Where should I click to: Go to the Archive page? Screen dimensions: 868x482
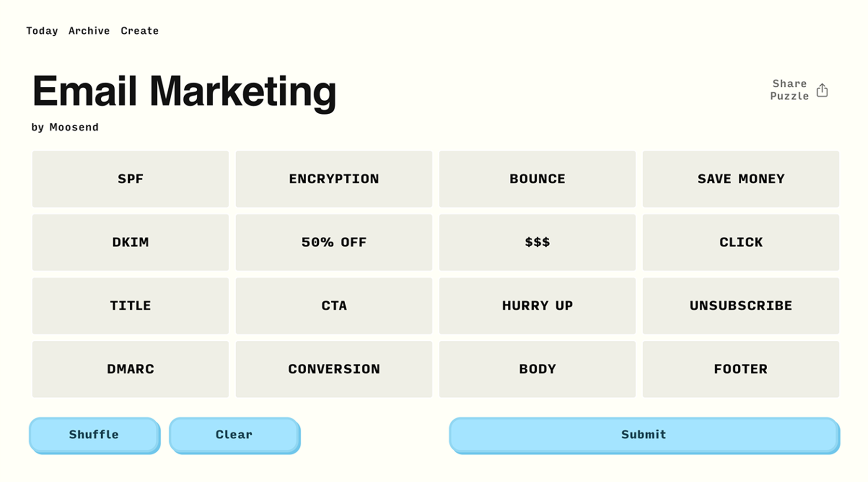coord(89,31)
